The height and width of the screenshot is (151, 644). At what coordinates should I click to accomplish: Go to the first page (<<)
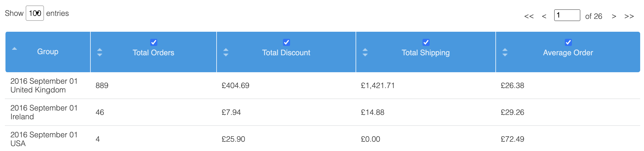[529, 16]
